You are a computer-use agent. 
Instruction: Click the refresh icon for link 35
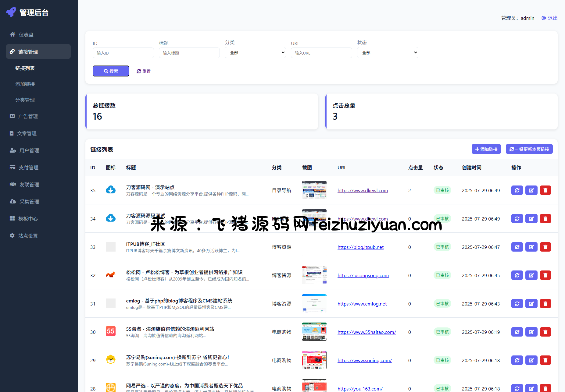tap(517, 190)
